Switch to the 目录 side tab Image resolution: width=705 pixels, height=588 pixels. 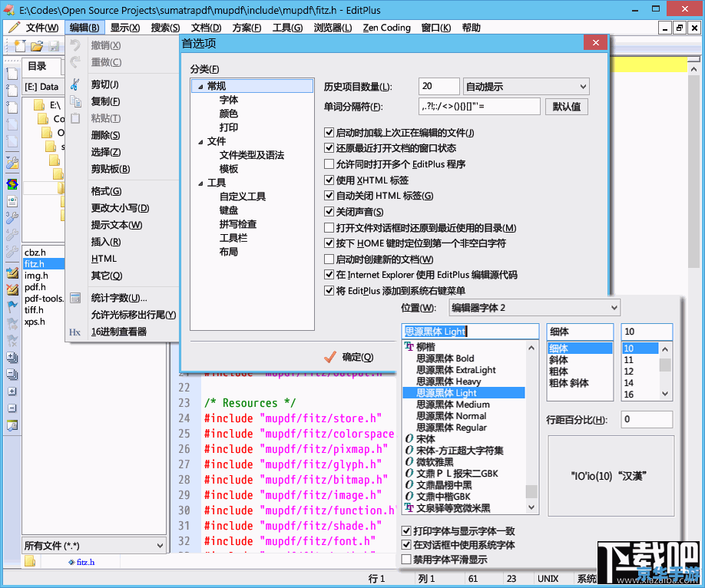point(37,67)
